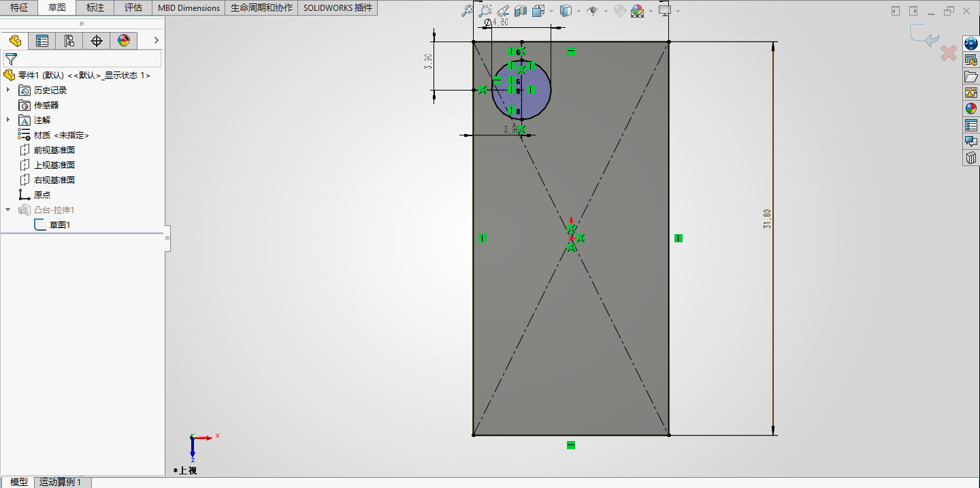
Task: Open the View Orientation dropdown arrow
Action: (x=551, y=12)
